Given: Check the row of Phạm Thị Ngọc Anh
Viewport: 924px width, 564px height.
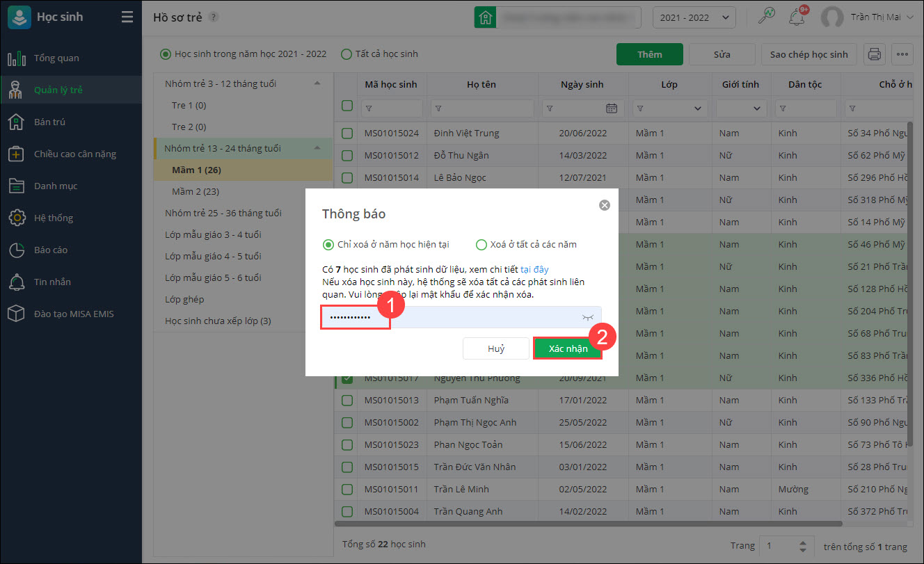Looking at the screenshot, I should tap(347, 422).
